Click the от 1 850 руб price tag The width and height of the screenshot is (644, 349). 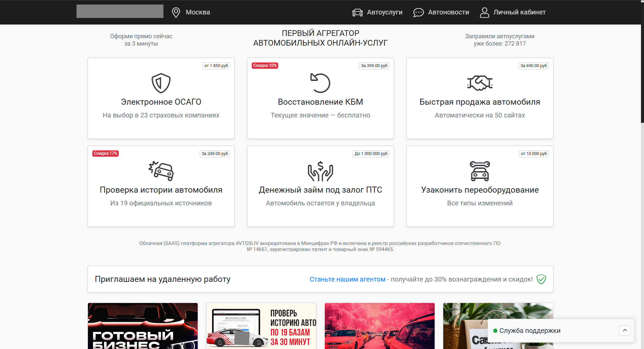tap(216, 66)
